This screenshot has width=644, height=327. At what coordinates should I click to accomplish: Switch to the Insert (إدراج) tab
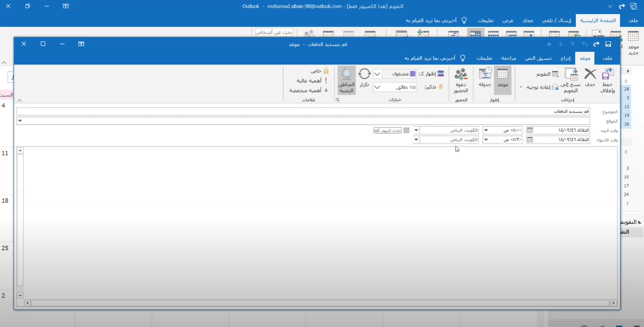[565, 58]
